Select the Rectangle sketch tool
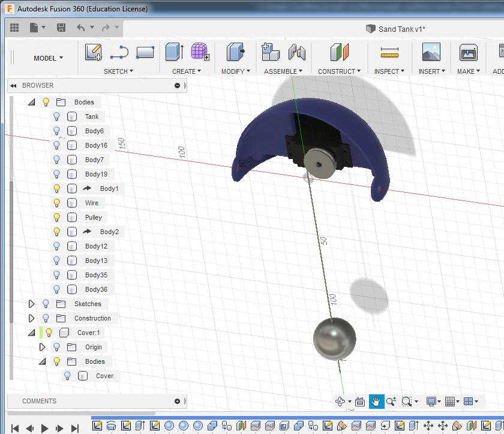The height and width of the screenshot is (434, 504). click(x=145, y=52)
